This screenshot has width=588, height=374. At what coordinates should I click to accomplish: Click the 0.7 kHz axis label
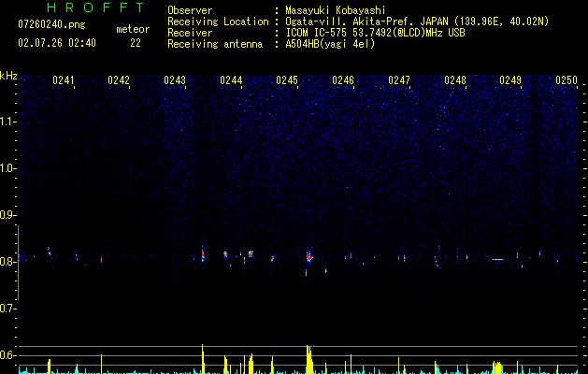[7, 309]
